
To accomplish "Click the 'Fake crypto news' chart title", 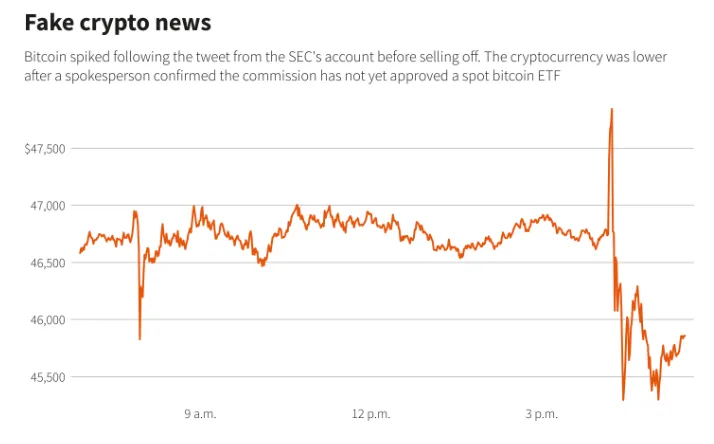I will point(117,23).
